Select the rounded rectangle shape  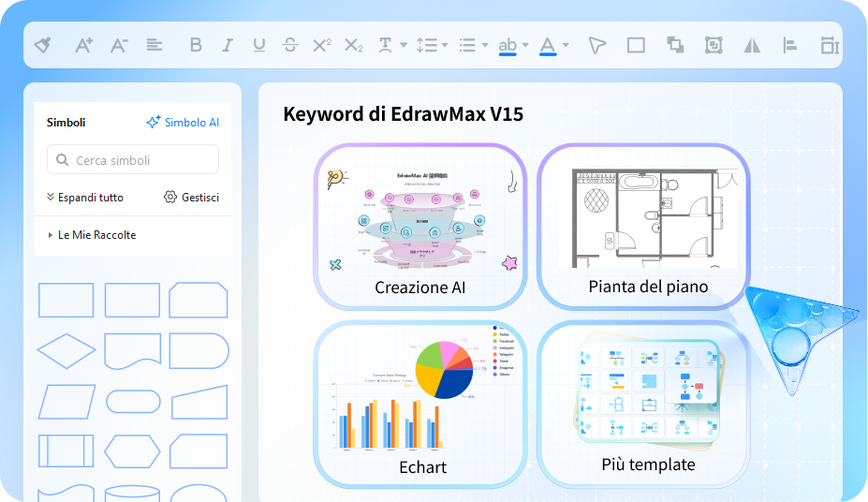pos(132,301)
